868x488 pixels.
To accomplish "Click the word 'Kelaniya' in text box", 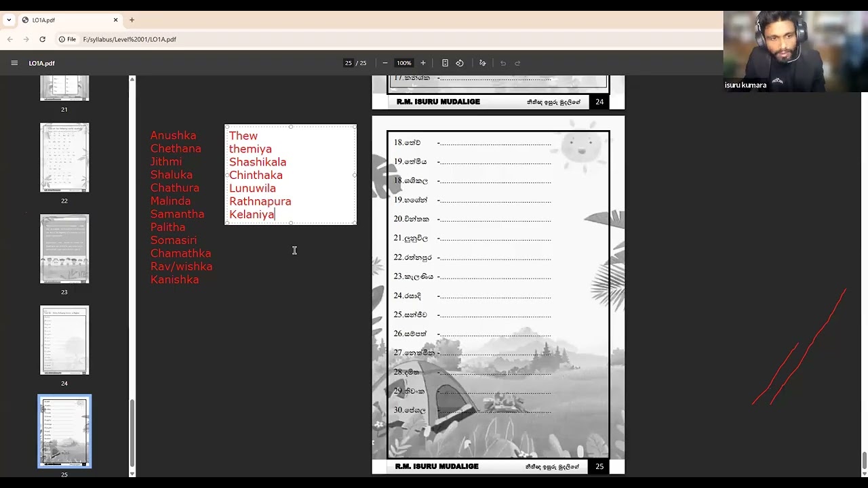I will tap(252, 214).
